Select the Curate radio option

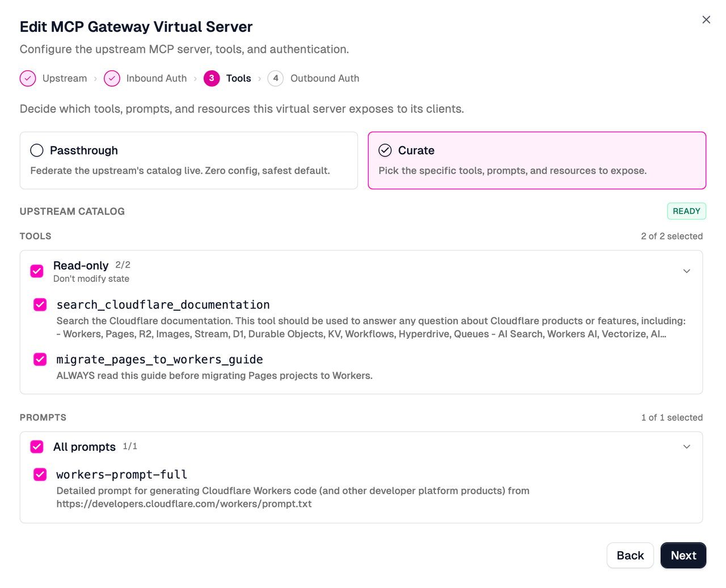pyautogui.click(x=385, y=150)
